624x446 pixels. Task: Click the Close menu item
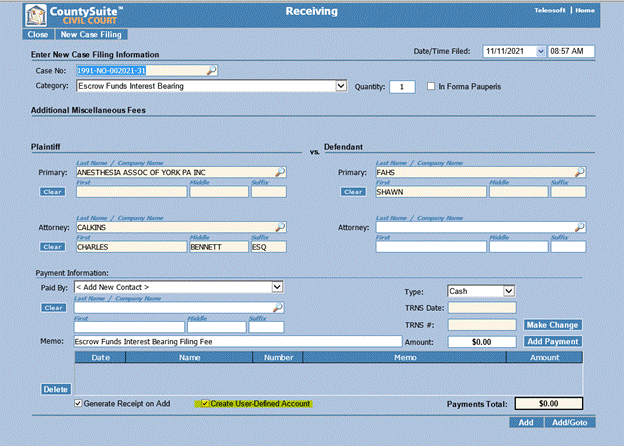point(38,35)
